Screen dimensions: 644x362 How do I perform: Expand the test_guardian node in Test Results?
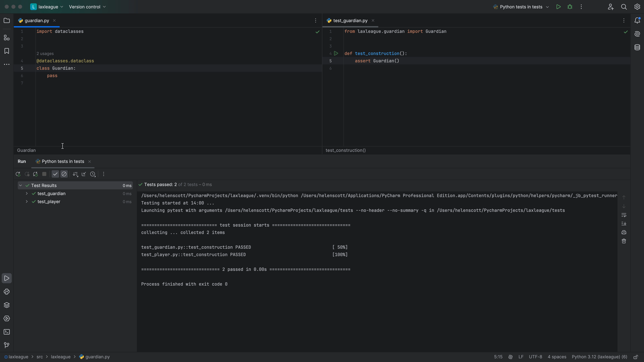pyautogui.click(x=26, y=193)
